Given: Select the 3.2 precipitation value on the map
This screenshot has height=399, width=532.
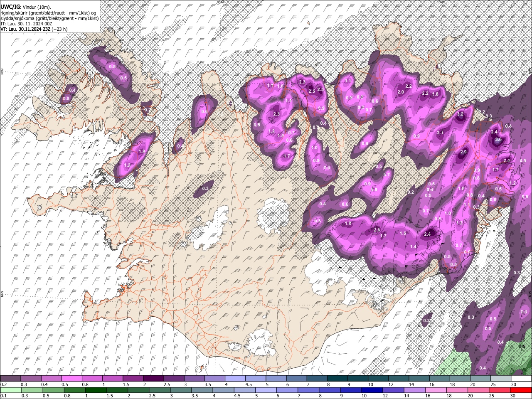Looking at the screenshot, I should pos(460,114).
